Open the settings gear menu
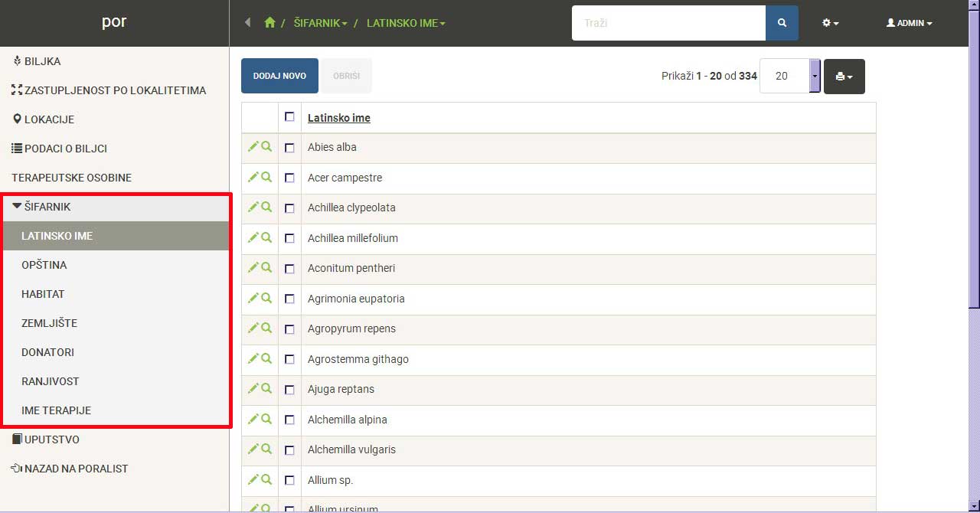Screen dimensions: 980x513 830,23
